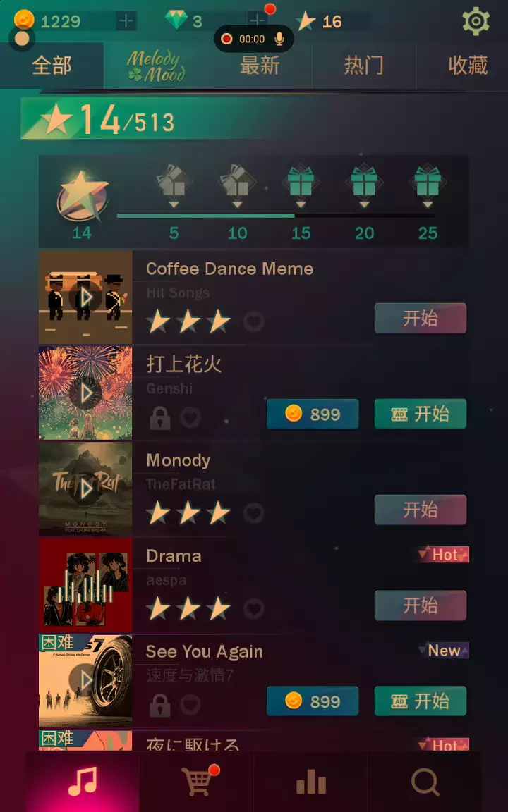Start the Coffee Dance Meme song
Screen dimensions: 508x812
click(421, 318)
